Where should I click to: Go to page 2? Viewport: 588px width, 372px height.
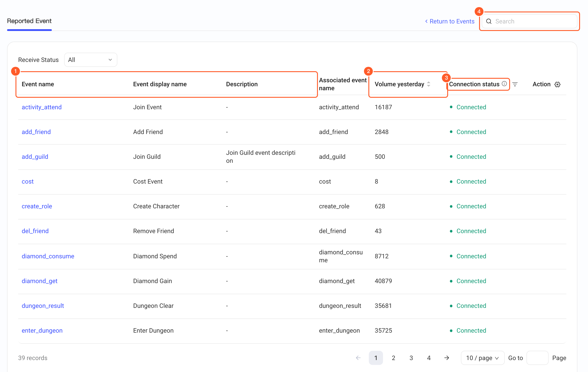[393, 358]
